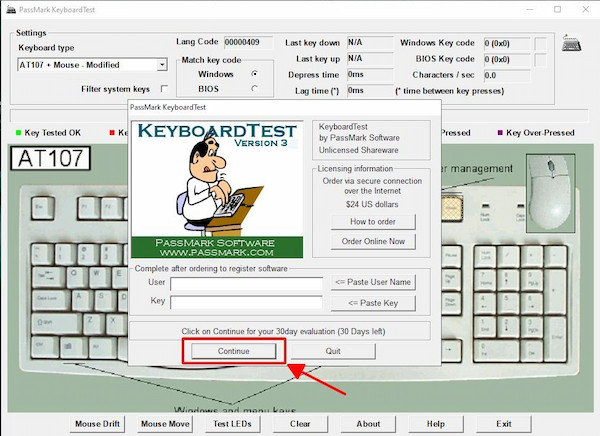Click the AT107 keyboard label box

(x=50, y=158)
